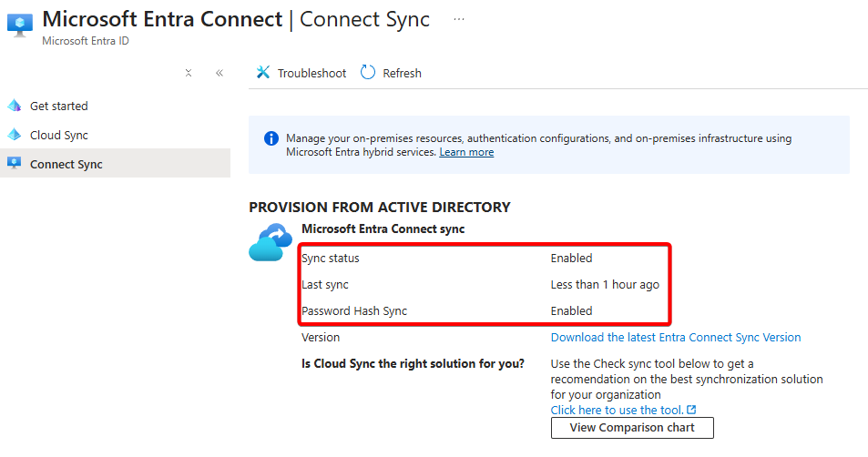868x457 pixels.
Task: Open the ellipsis more options menu
Action: (458, 19)
